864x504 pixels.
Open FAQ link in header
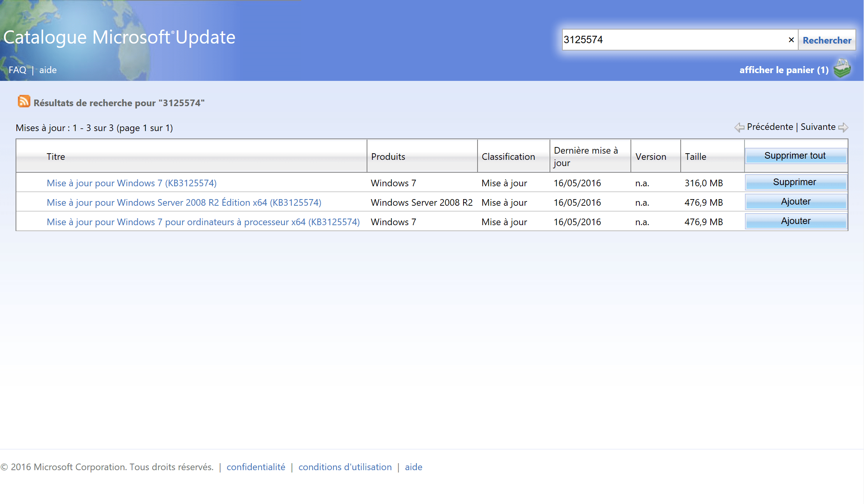[18, 70]
